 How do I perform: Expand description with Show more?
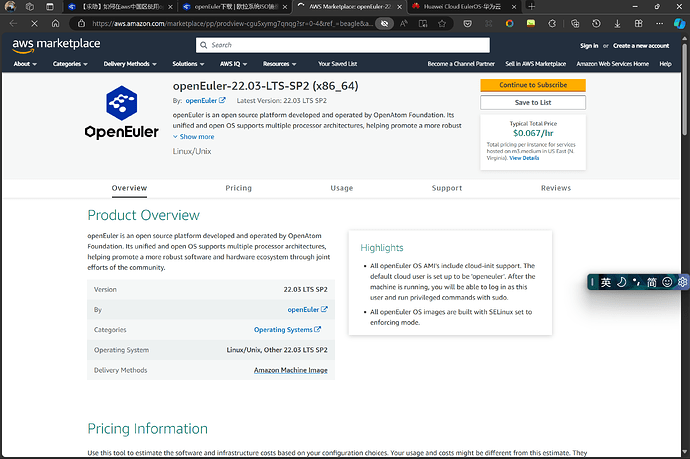(x=194, y=137)
